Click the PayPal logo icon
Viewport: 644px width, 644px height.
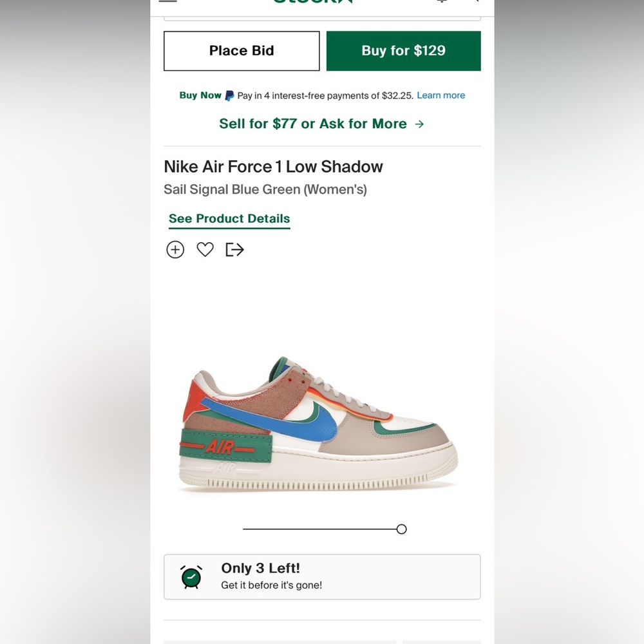coord(229,95)
